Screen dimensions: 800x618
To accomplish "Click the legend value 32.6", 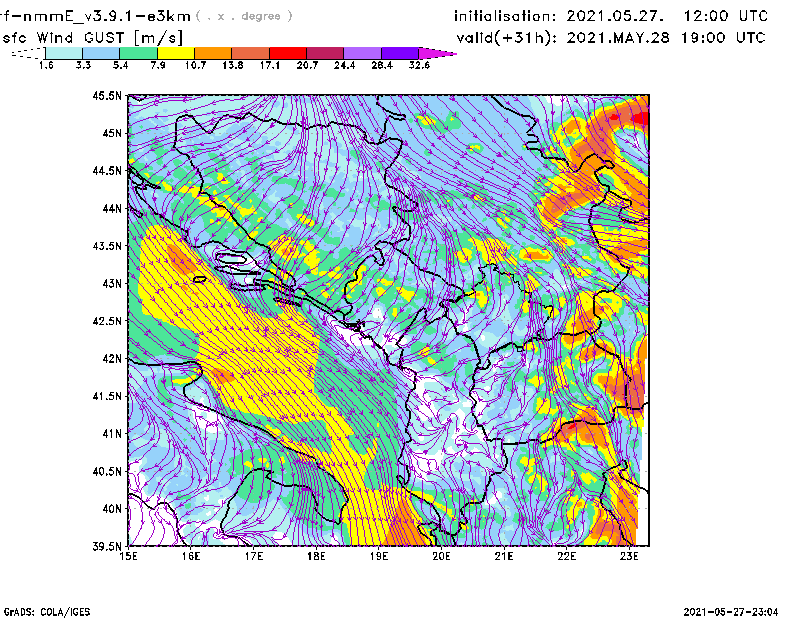I will point(419,65).
